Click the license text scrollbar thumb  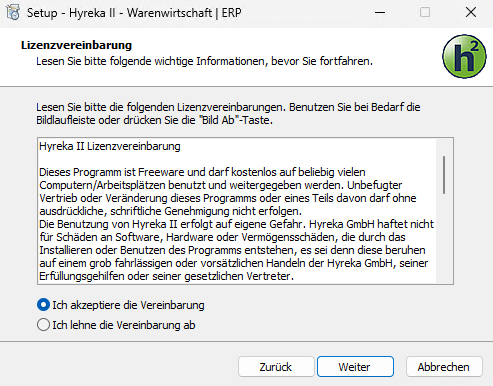(x=444, y=175)
